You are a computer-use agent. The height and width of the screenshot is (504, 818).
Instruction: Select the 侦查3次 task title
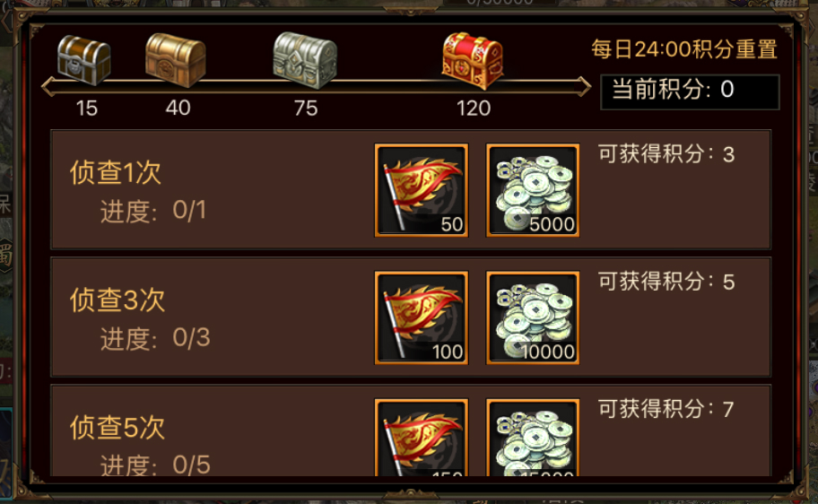click(117, 300)
